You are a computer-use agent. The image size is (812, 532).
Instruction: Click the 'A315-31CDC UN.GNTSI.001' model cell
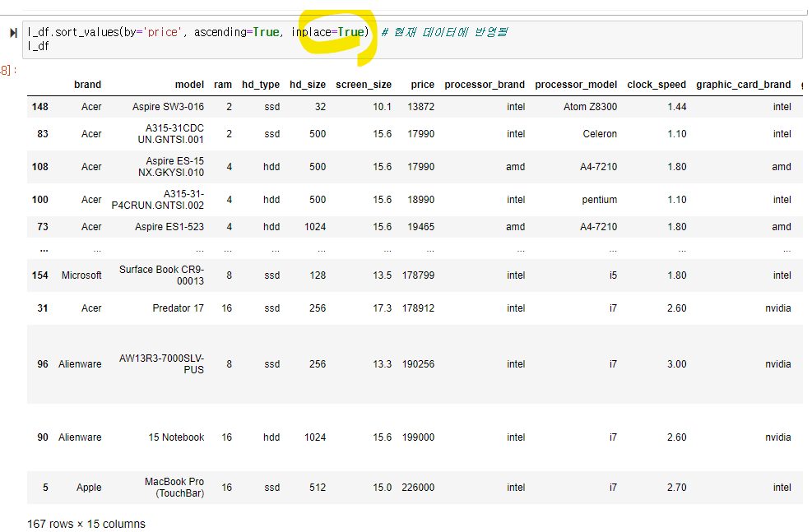[x=170, y=133]
